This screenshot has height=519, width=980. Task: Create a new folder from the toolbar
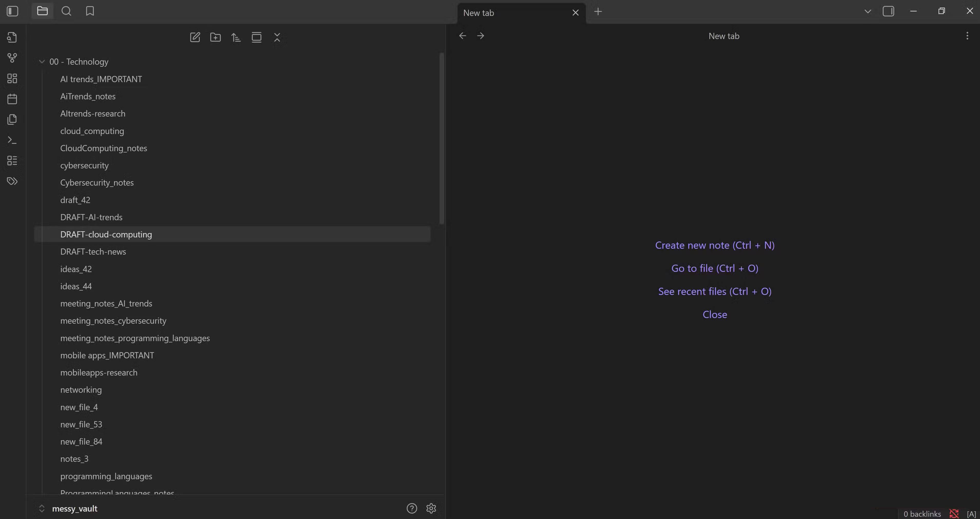(215, 37)
